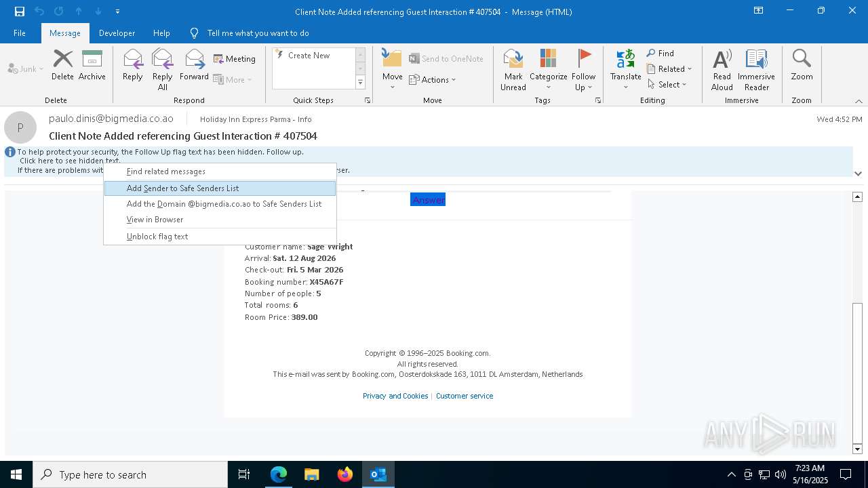Choose Unblock flag text
This screenshot has width=868, height=488.
[x=220, y=237]
